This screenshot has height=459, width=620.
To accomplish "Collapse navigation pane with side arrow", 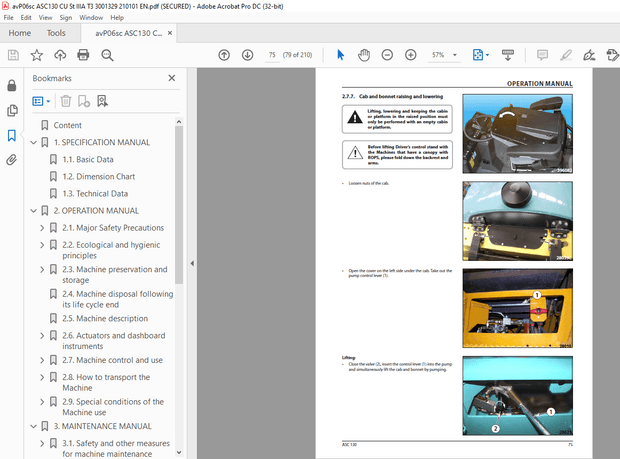I will pos(192,263).
